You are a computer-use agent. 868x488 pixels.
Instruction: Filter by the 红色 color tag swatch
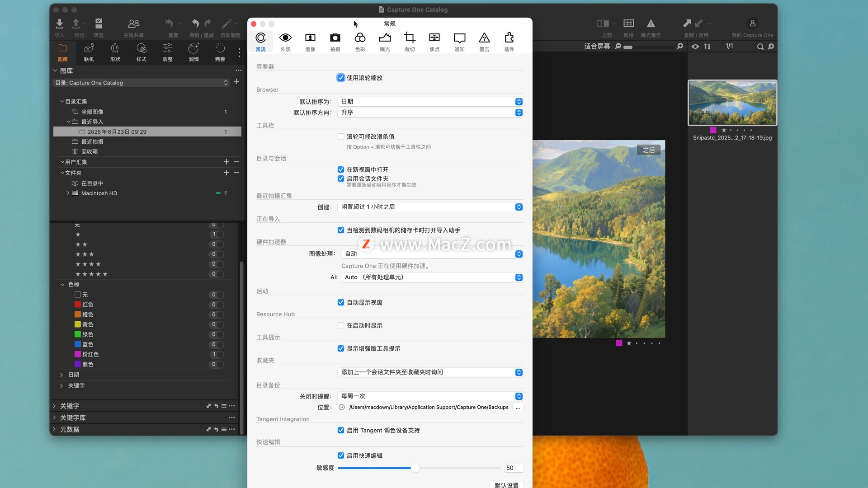(x=78, y=305)
